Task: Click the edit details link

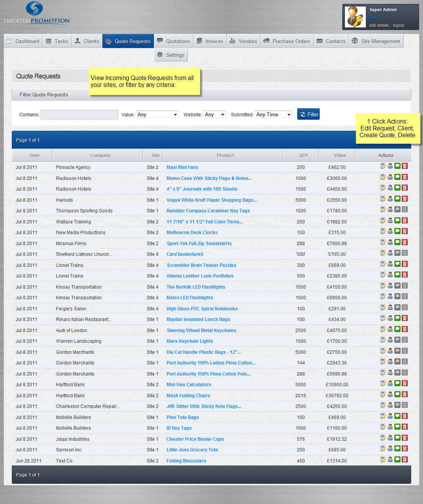Action: (379, 26)
